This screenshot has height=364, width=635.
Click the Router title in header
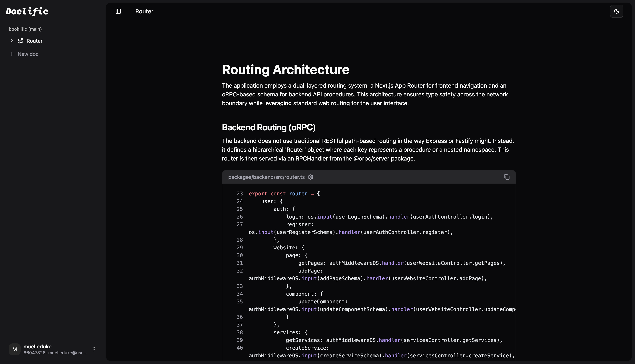(144, 11)
